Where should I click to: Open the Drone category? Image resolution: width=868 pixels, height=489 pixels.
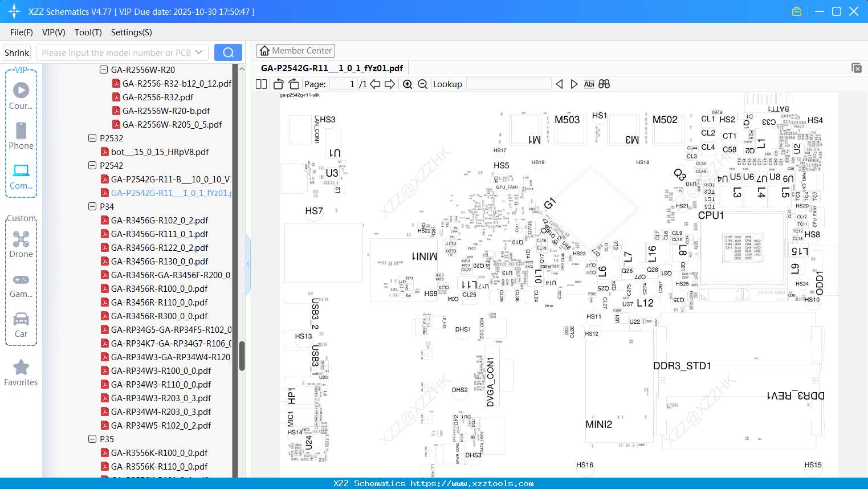tap(21, 244)
